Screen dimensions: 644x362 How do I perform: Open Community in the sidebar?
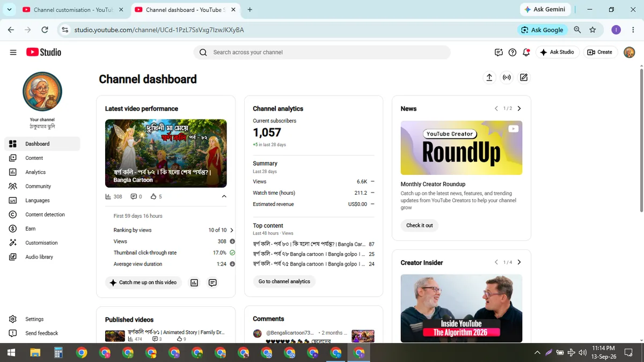tap(42, 186)
